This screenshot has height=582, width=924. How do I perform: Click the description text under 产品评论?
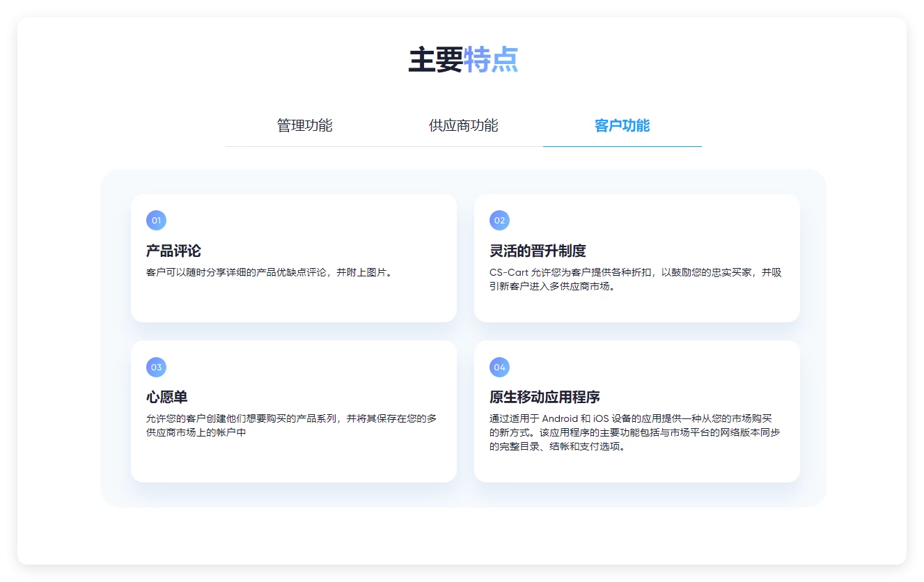[x=269, y=272]
